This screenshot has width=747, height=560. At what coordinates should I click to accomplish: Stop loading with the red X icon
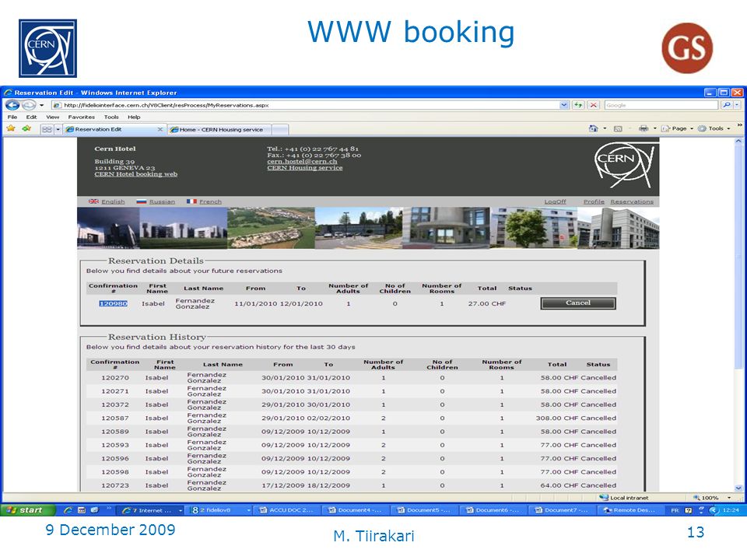point(593,105)
